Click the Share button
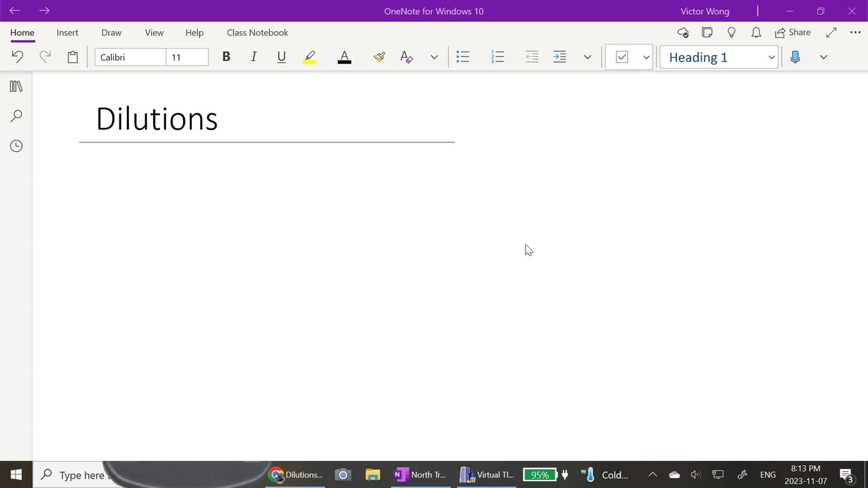Image resolution: width=868 pixels, height=488 pixels. click(793, 33)
